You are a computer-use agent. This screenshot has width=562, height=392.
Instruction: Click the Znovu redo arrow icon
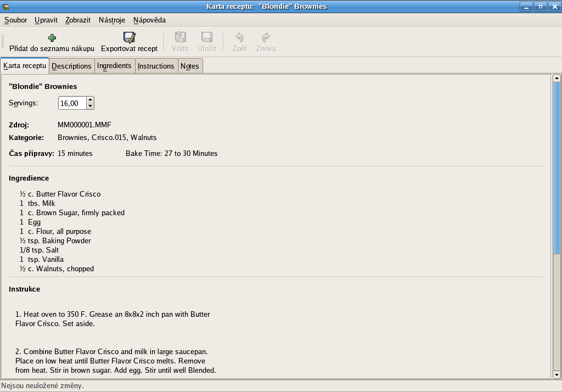[266, 37]
